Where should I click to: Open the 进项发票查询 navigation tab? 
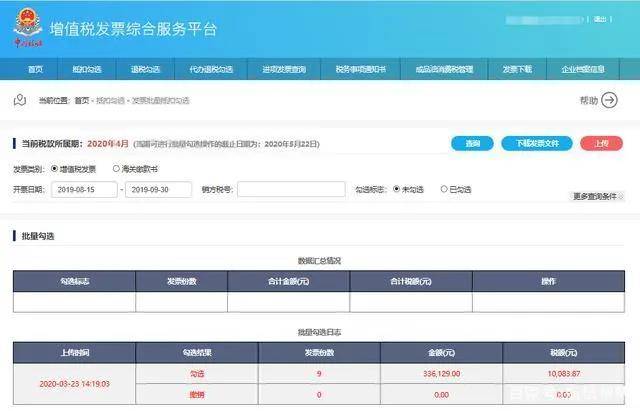point(284,69)
